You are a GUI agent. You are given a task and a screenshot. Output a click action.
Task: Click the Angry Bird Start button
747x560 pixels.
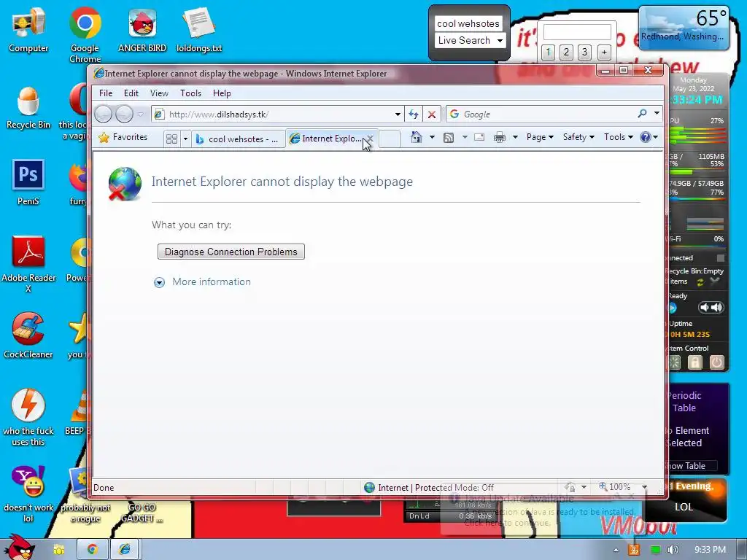click(x=19, y=548)
